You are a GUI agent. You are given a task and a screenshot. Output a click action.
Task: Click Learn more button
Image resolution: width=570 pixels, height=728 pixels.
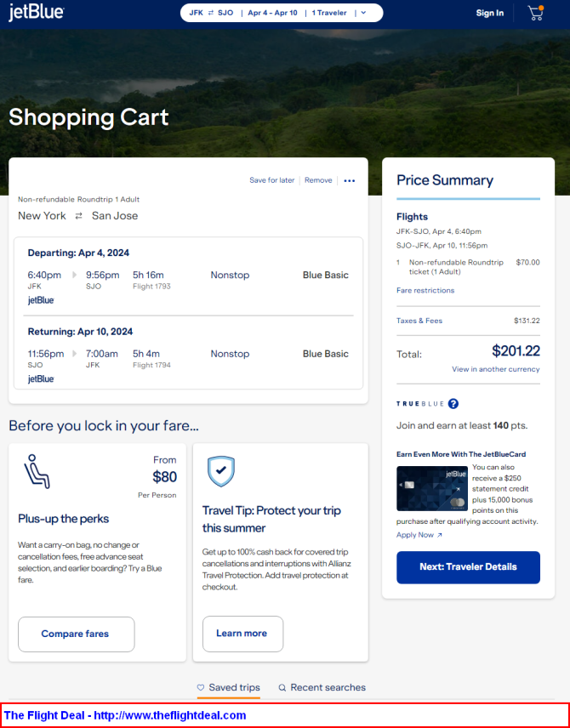point(242,634)
